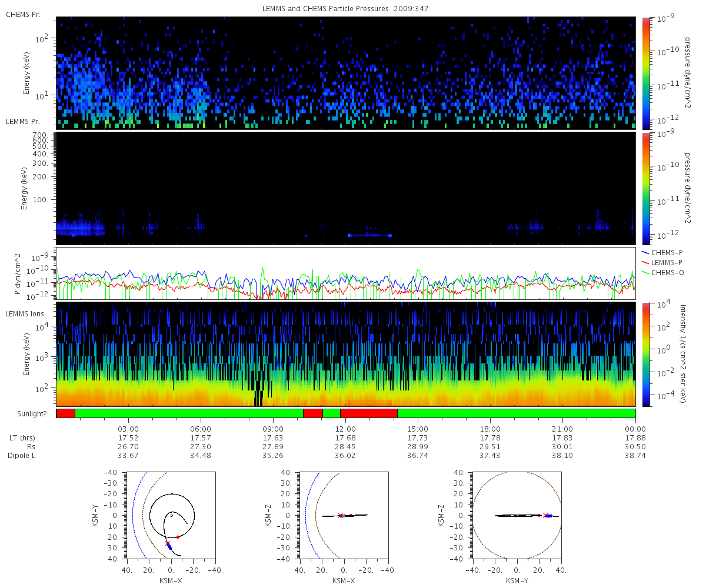The image size is (706, 588).
Task: Click the first red segment in Sunlight bar
Action: click(66, 413)
